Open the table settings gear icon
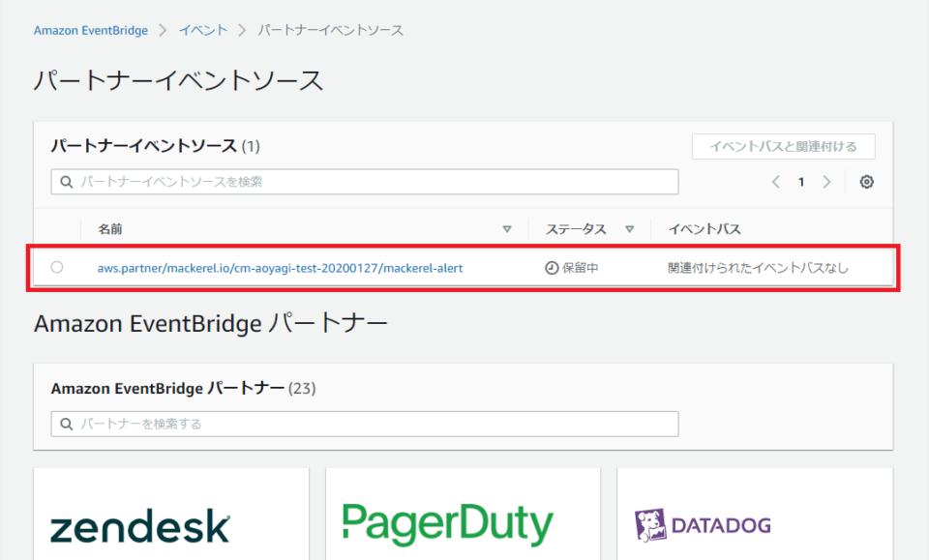The height and width of the screenshot is (560, 929). (866, 181)
